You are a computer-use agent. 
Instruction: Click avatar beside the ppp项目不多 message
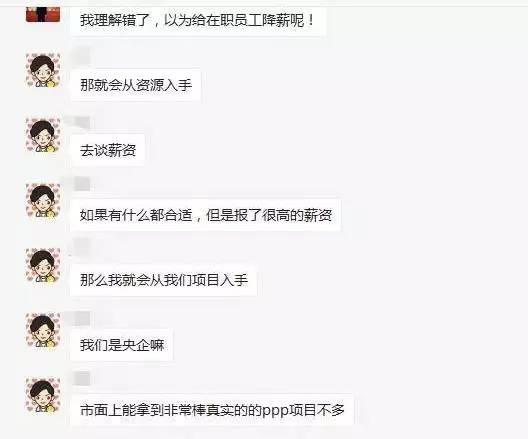43,396
